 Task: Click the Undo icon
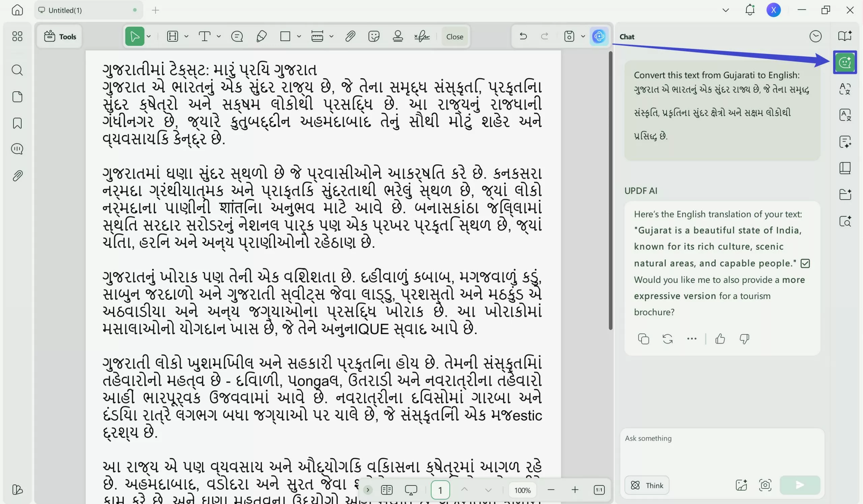point(523,36)
